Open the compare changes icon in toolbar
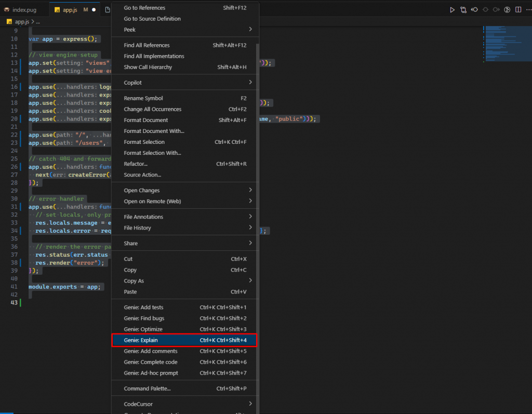This screenshot has height=414, width=532. click(x=463, y=9)
